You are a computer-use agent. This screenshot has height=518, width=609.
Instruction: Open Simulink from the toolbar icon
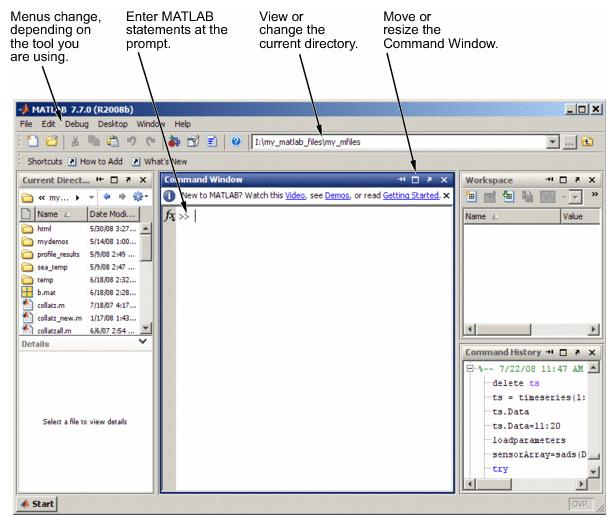tap(174, 142)
